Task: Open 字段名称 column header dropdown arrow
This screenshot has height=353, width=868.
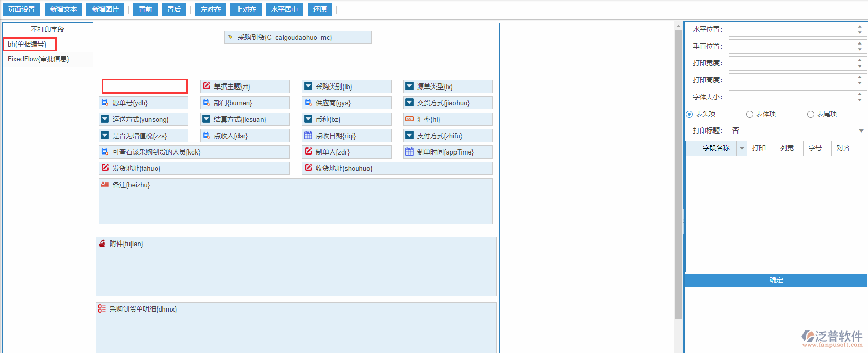Action: click(742, 148)
